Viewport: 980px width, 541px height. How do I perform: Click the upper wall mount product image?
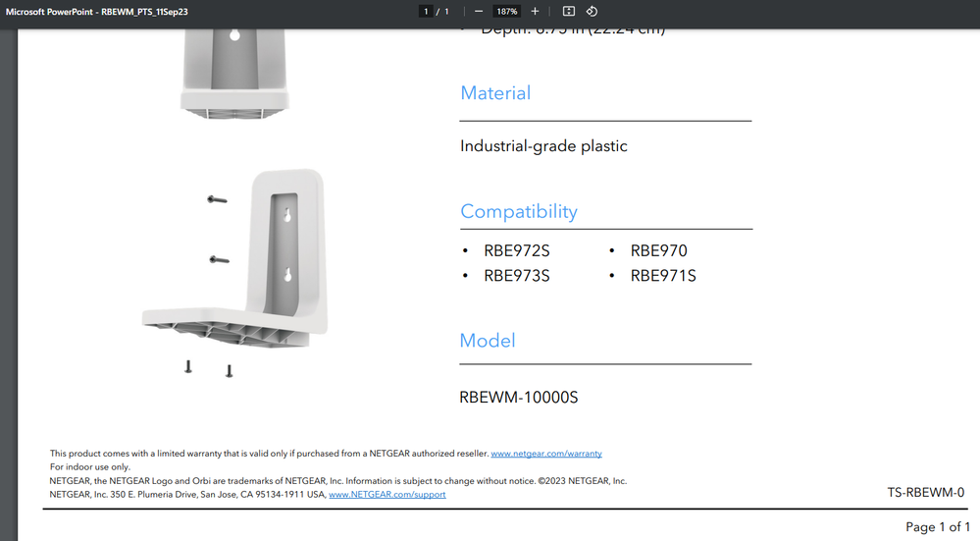tap(235, 74)
